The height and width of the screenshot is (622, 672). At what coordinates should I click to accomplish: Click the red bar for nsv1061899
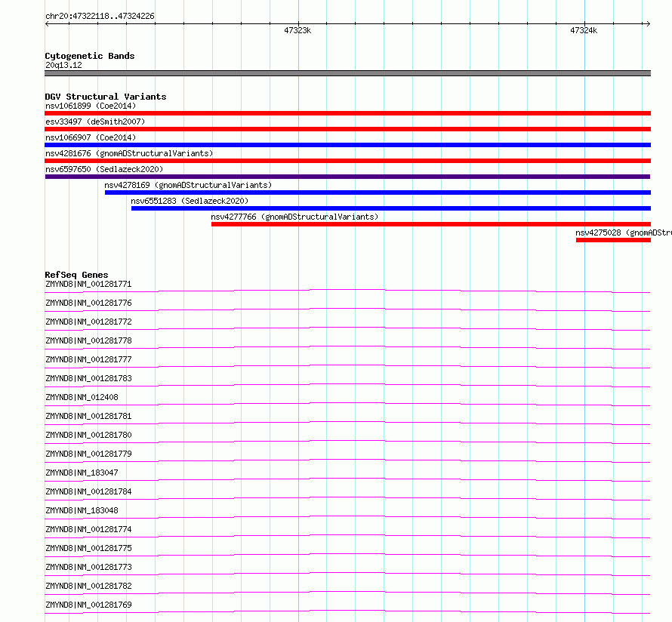click(x=347, y=113)
